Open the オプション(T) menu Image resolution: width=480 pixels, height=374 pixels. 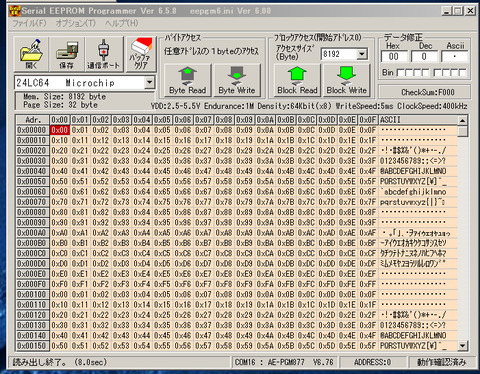(x=75, y=23)
